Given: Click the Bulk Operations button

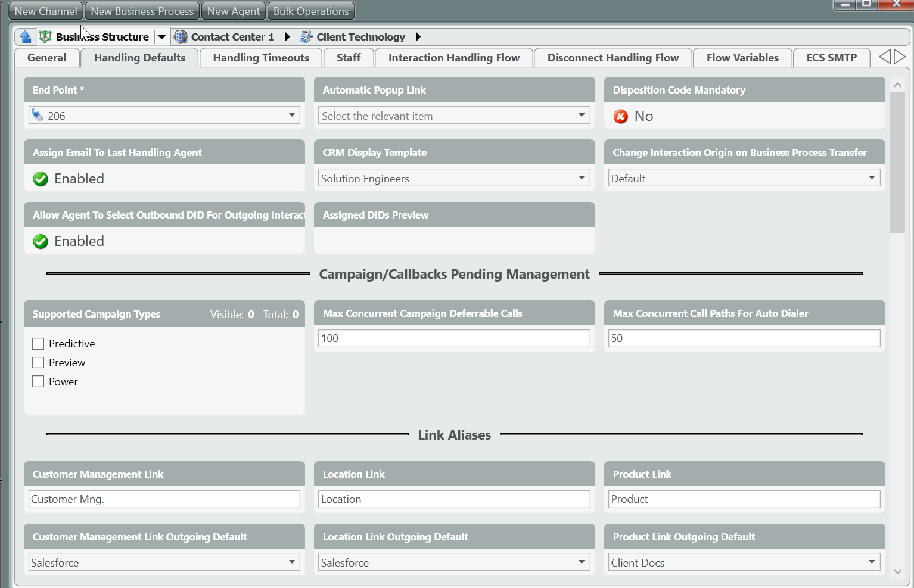Looking at the screenshot, I should (x=310, y=11).
